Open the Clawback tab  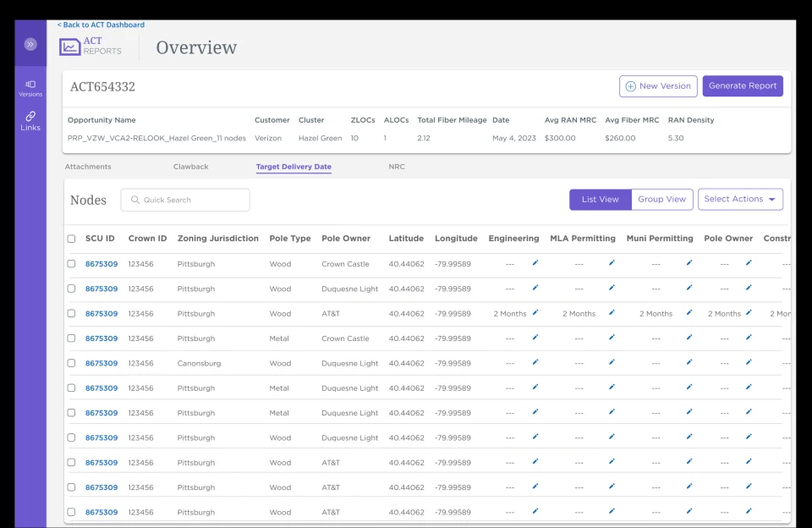pos(190,167)
